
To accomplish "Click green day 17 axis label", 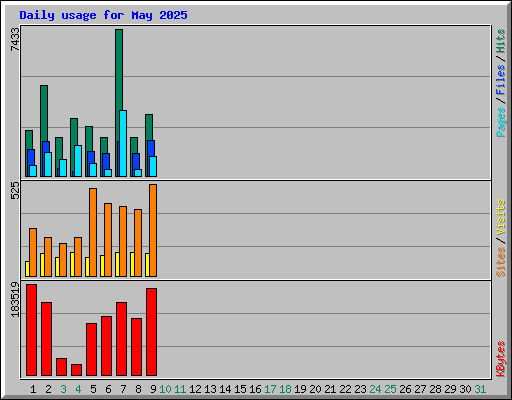I will point(270,389).
